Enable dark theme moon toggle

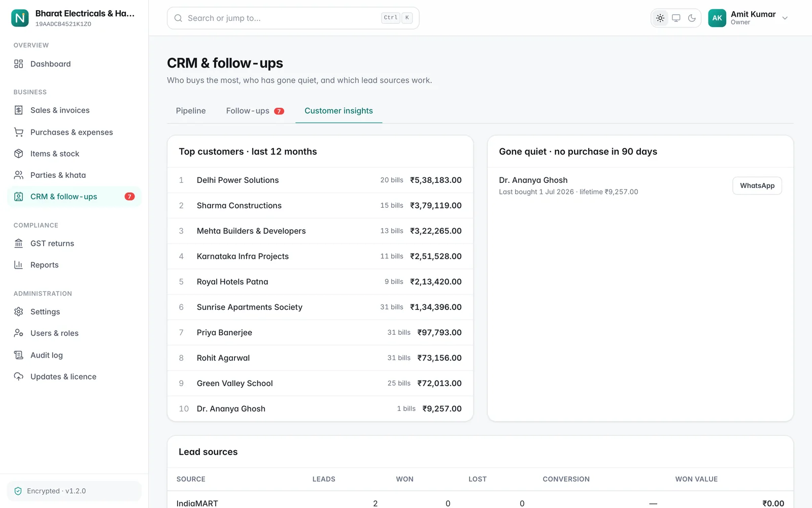tap(692, 18)
